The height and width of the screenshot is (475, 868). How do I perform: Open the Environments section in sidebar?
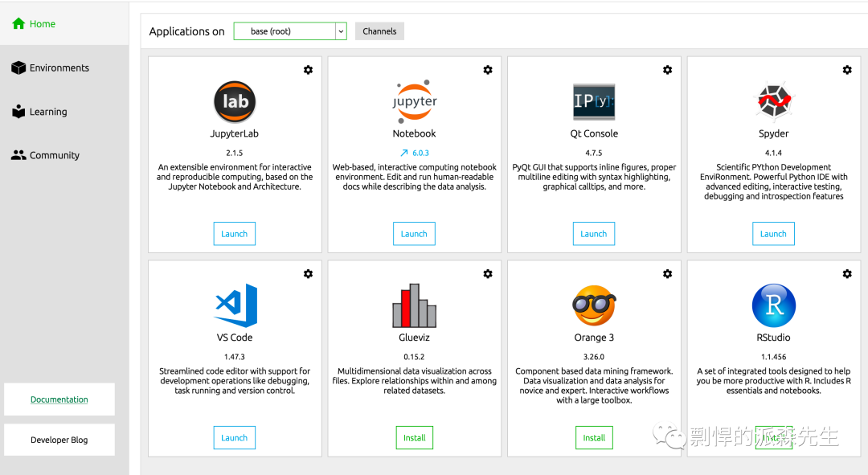pyautogui.click(x=59, y=68)
